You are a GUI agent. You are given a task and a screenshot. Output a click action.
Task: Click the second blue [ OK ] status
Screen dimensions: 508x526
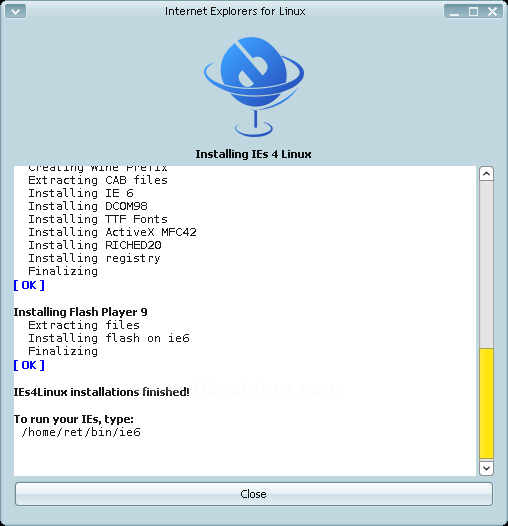(x=29, y=365)
